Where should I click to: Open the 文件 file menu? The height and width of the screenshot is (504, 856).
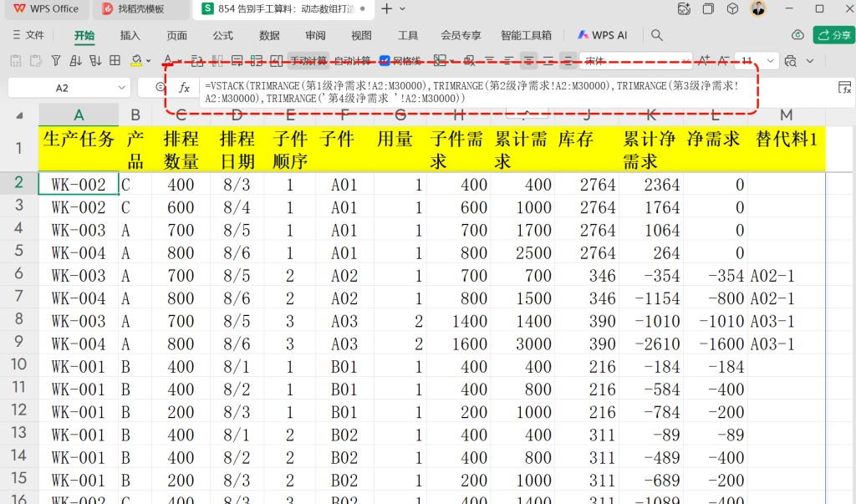tap(28, 35)
